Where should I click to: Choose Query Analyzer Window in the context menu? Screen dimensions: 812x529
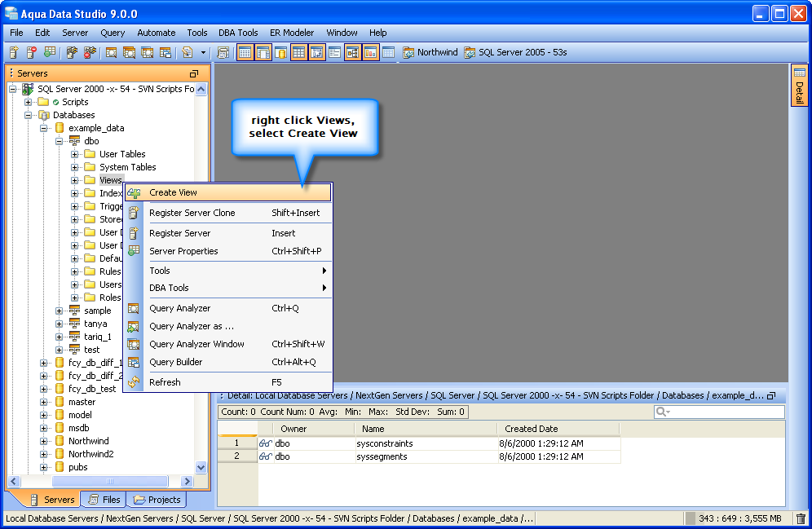[227, 344]
